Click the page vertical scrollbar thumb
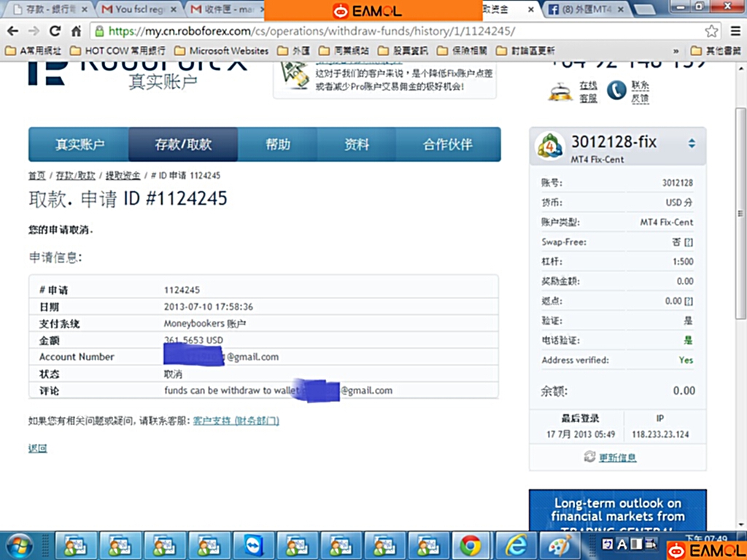 (x=740, y=213)
